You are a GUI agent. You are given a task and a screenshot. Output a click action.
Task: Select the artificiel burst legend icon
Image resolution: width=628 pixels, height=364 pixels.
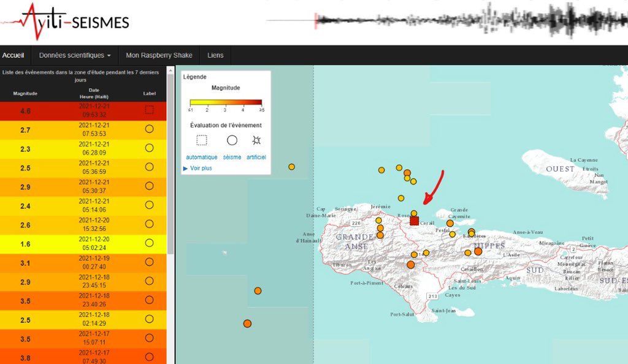click(x=256, y=140)
